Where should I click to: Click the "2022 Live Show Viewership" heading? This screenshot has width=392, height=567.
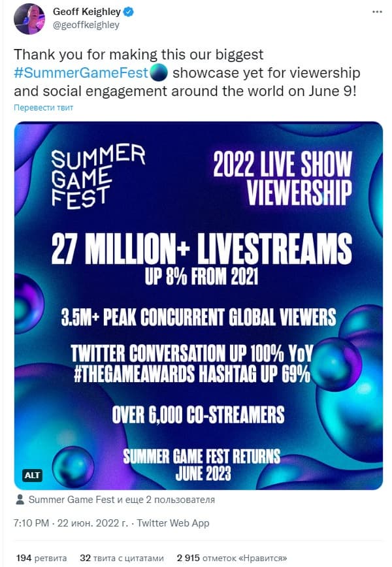pyautogui.click(x=283, y=175)
